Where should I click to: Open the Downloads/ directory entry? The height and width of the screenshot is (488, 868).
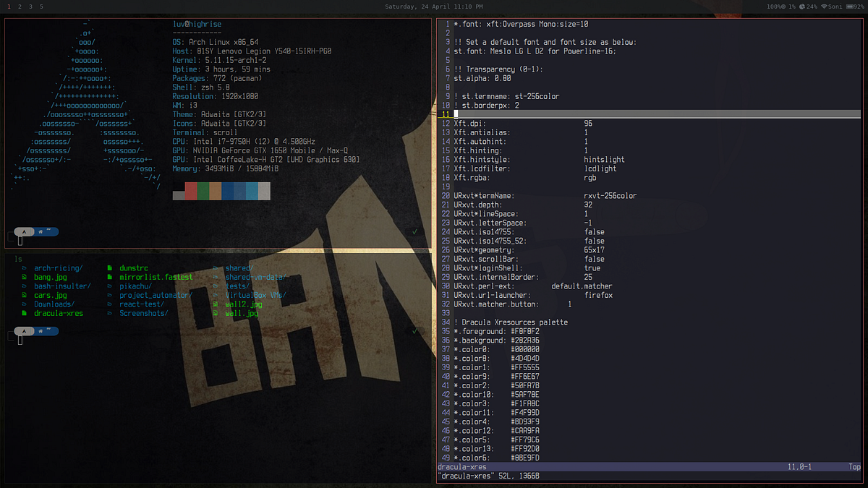(x=55, y=304)
